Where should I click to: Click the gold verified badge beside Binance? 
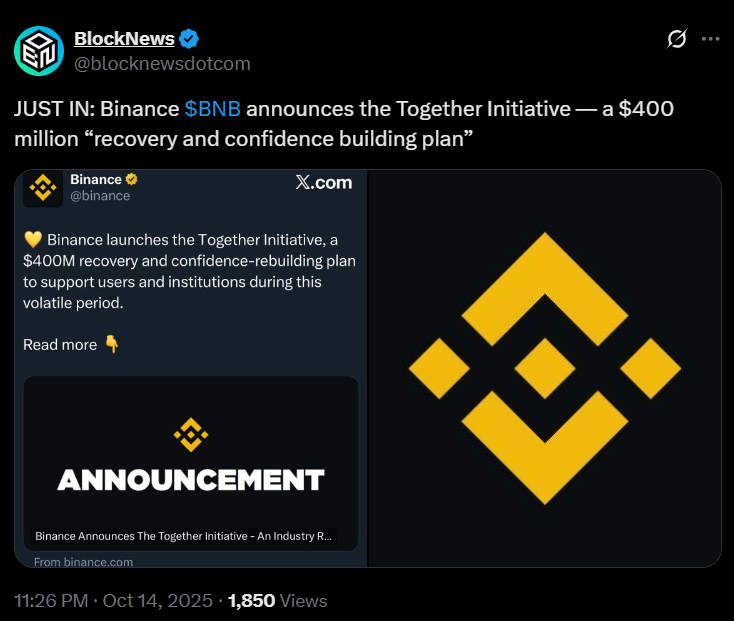(x=131, y=179)
